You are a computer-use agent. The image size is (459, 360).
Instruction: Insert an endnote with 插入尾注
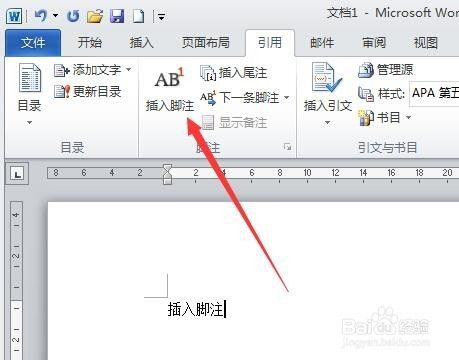pyautogui.click(x=234, y=73)
